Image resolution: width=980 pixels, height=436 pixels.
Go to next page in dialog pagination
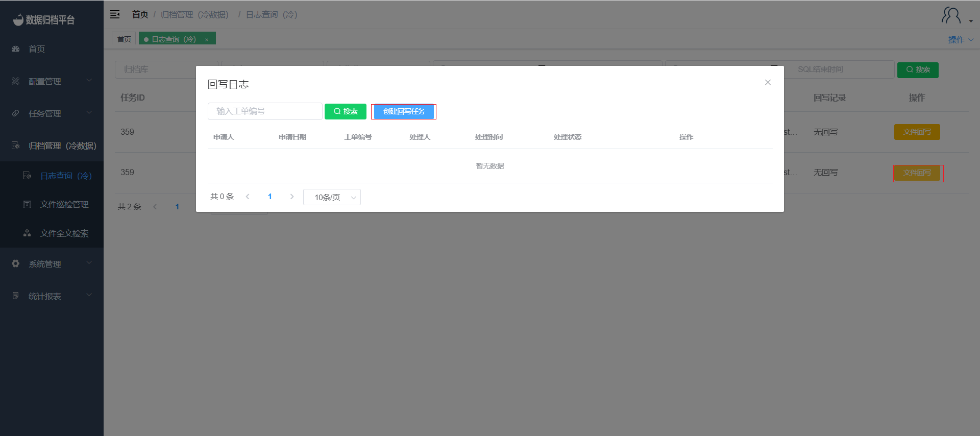[x=292, y=197]
